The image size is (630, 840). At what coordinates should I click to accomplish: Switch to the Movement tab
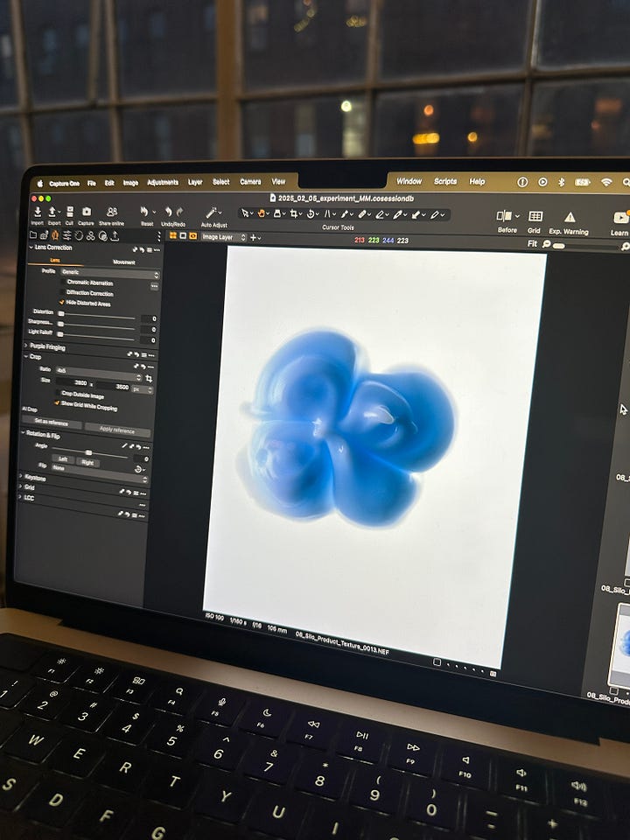pyautogui.click(x=123, y=262)
